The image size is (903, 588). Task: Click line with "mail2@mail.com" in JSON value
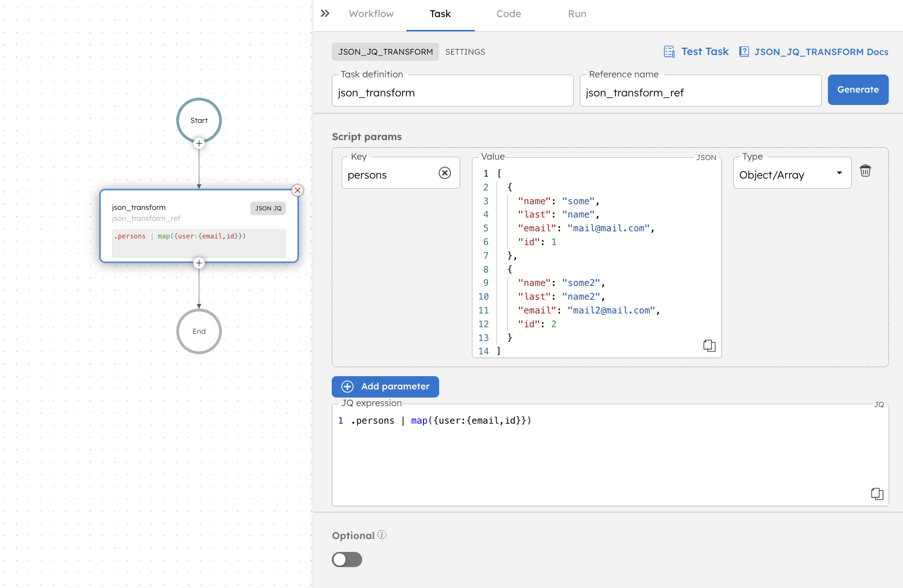[x=589, y=310]
